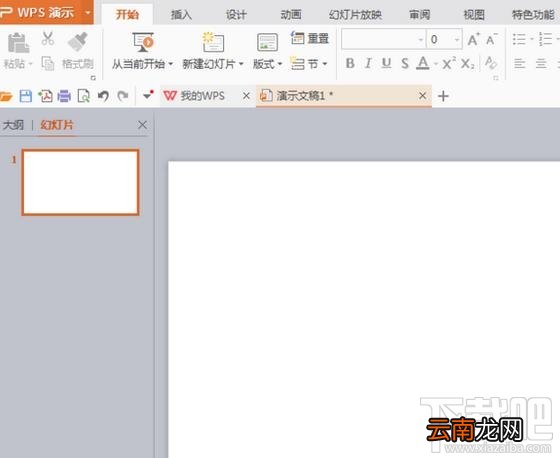Image resolution: width=560 pixels, height=458 pixels.
Task: Click the Print icon
Action: coord(64,96)
